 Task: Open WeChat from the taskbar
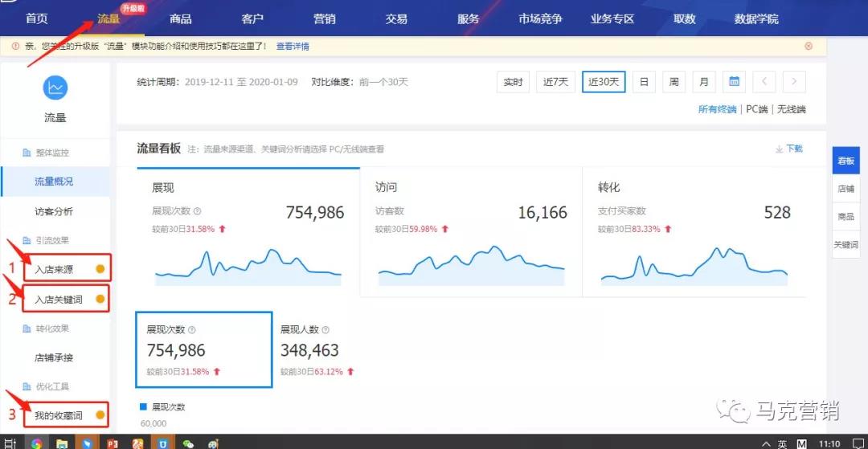click(x=188, y=443)
